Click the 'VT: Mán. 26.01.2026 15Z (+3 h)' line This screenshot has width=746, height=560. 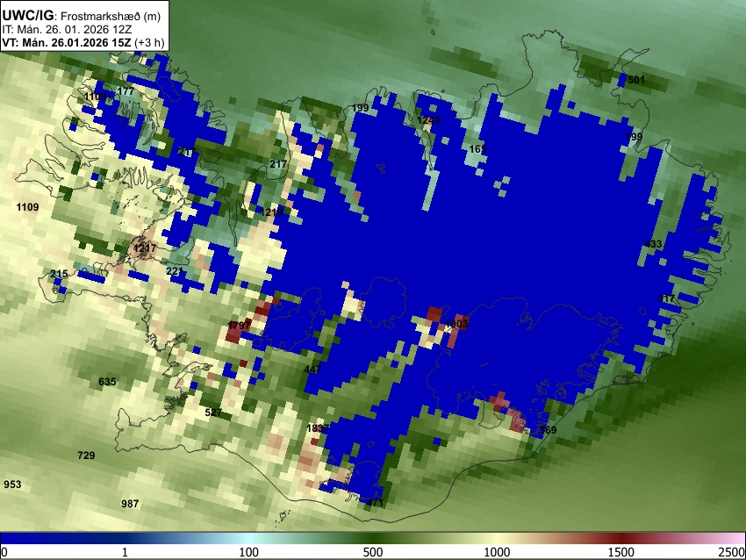coord(83,42)
